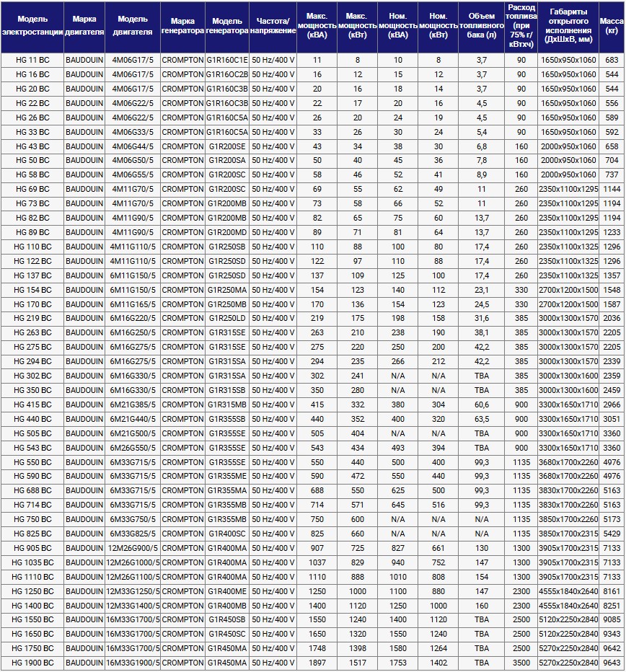Select the 'HG 302 BC' model cell

pyautogui.click(x=32, y=376)
